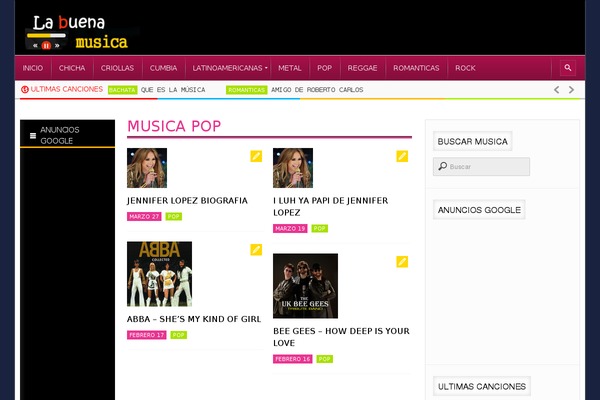Viewport: 600px width, 400px height.
Task: Click the Pop tag under the ABBA post
Action: (178, 335)
